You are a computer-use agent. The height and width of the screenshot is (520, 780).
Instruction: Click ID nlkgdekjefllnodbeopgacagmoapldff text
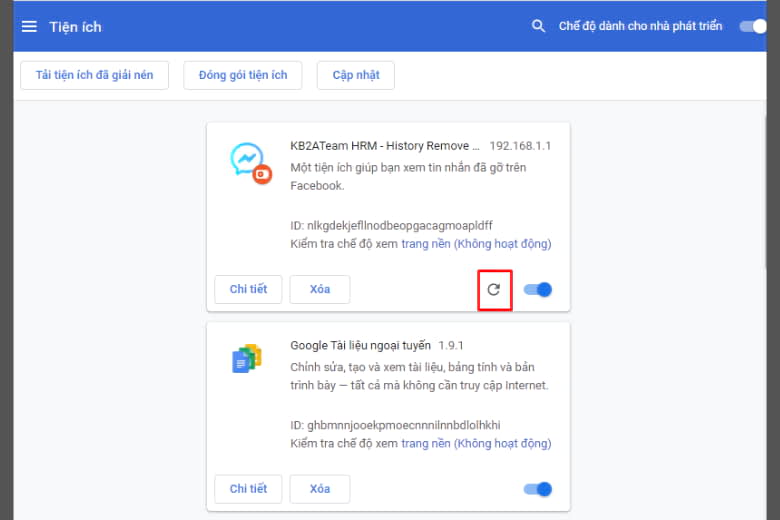(391, 225)
